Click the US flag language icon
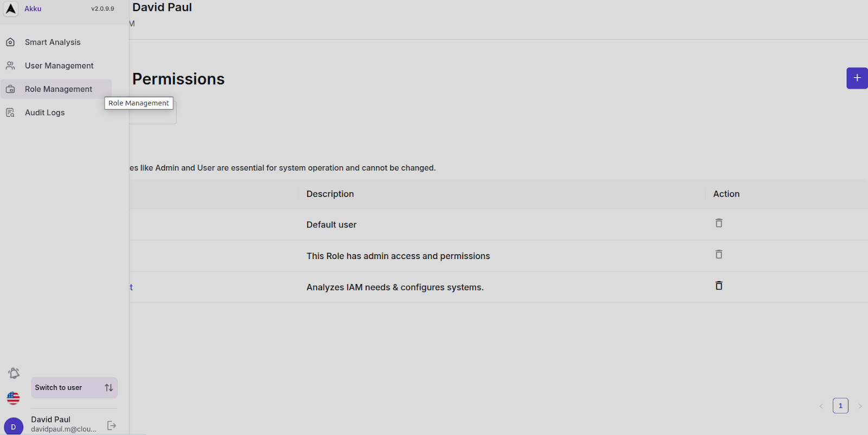The image size is (868, 435). coord(13,398)
